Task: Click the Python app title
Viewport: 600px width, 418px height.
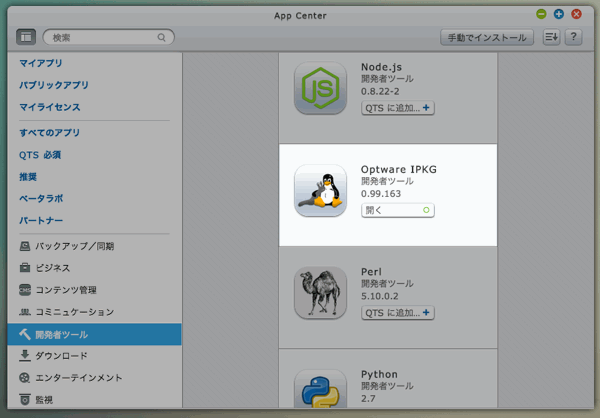Action: (379, 374)
